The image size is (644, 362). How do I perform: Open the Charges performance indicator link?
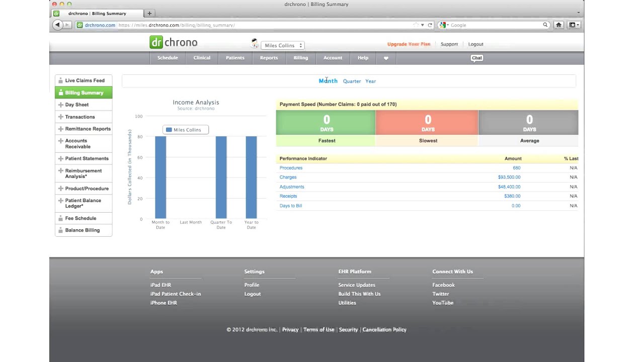pos(288,177)
